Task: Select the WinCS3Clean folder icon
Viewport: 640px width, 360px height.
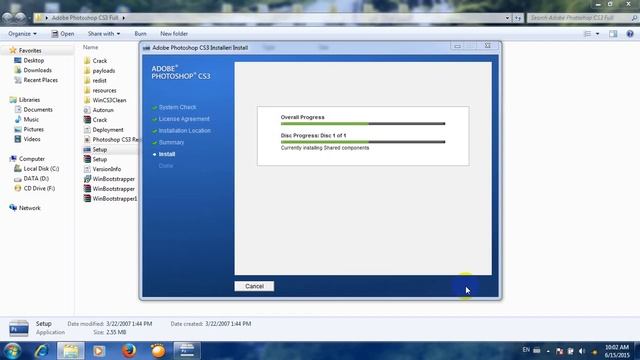Action: coord(87,100)
